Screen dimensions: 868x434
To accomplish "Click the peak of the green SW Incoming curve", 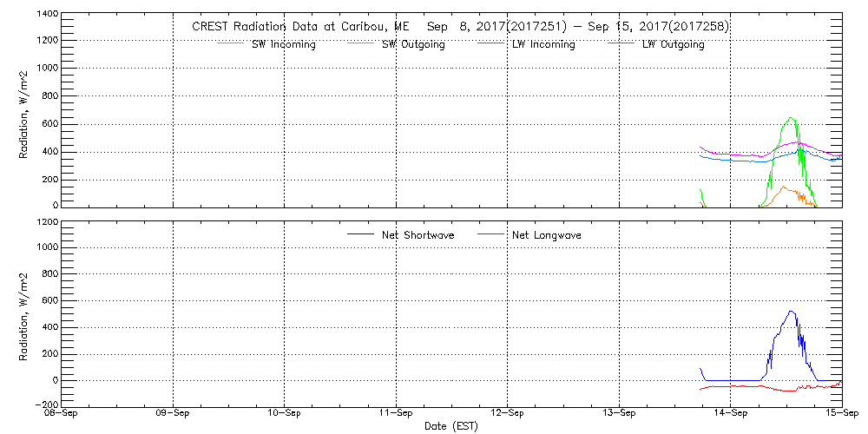I will pos(791,118).
